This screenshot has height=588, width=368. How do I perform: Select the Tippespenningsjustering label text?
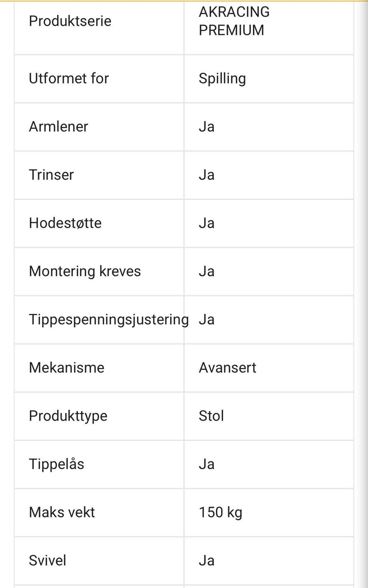point(109,320)
